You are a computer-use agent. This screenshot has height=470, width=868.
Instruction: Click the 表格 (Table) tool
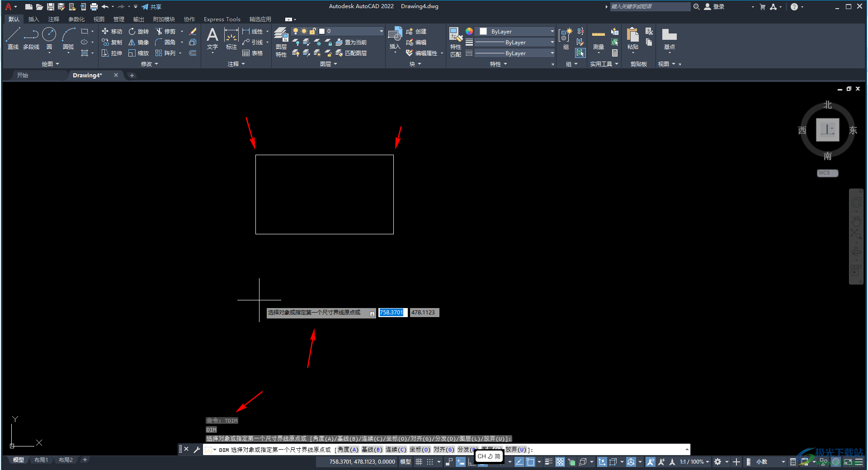click(252, 53)
